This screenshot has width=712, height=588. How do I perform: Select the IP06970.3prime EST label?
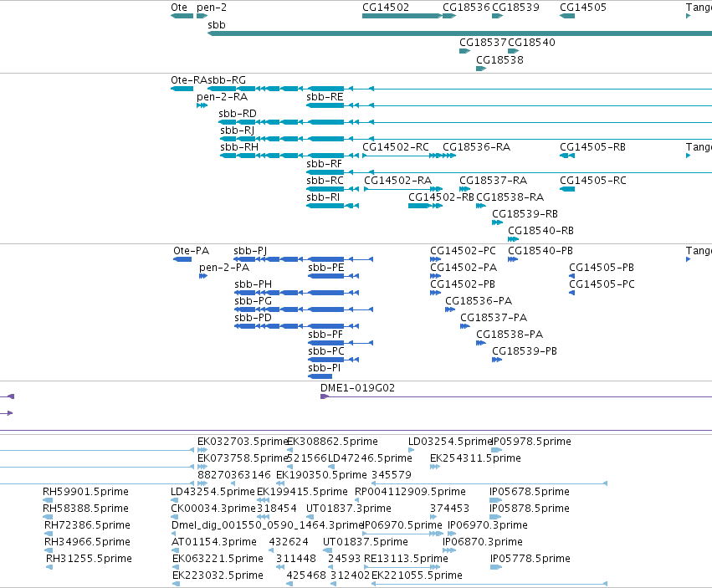[x=488, y=526]
